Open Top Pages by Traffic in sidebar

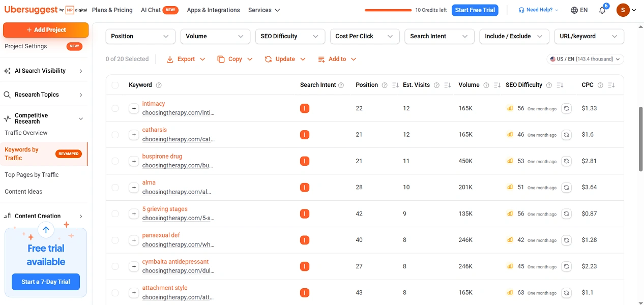[x=32, y=175]
